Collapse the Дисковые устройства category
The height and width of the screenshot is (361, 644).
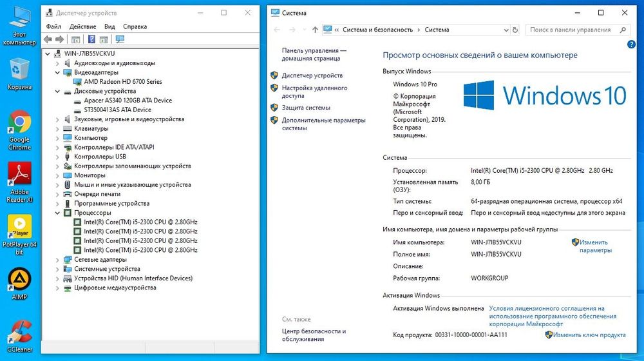pos(57,92)
